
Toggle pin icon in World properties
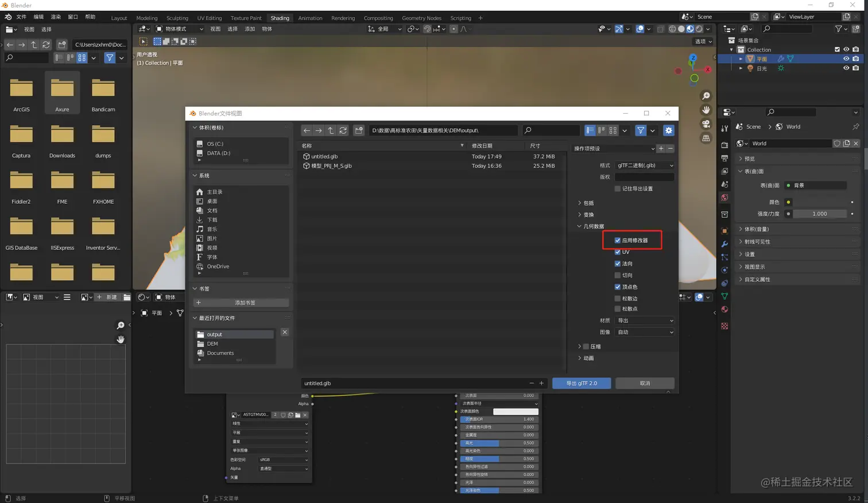(855, 126)
